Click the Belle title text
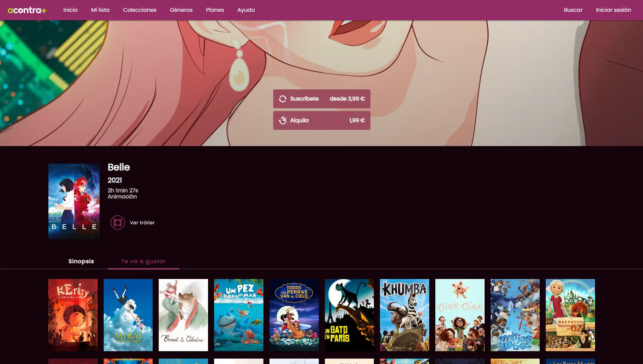 click(119, 167)
